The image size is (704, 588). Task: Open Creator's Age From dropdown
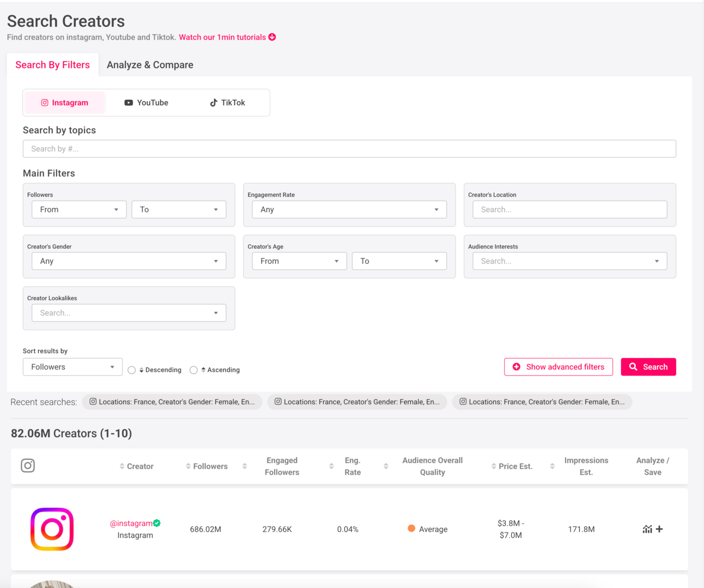click(x=299, y=261)
